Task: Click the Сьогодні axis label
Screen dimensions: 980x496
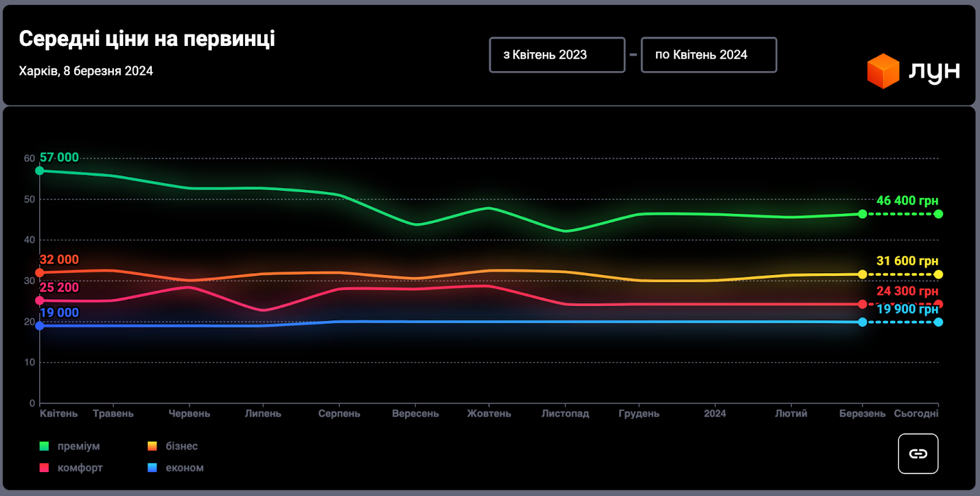Action: pyautogui.click(x=916, y=413)
